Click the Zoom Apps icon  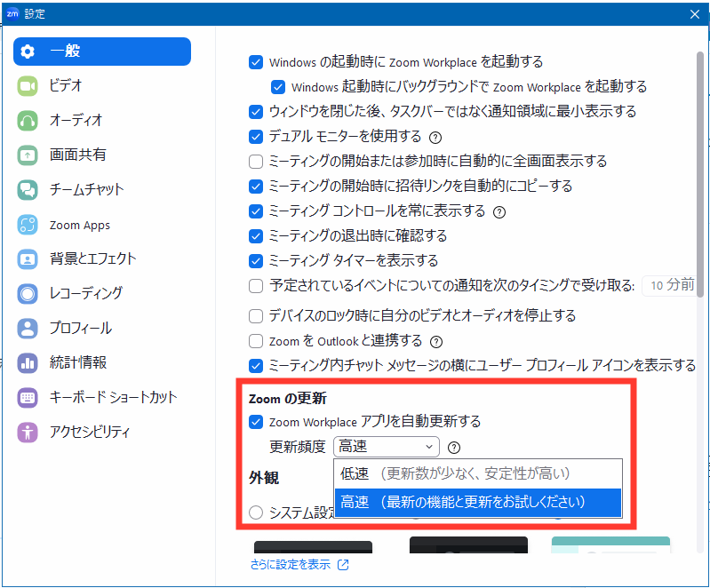[28, 225]
